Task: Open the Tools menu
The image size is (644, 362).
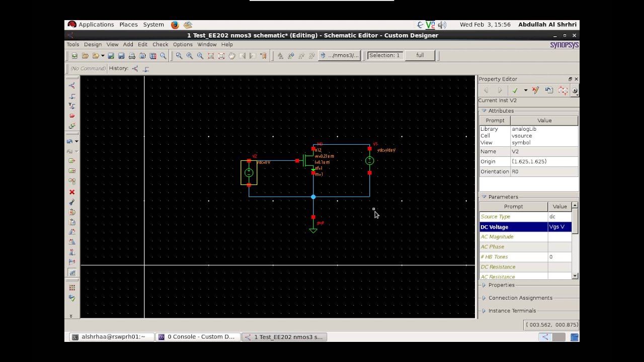Action: coord(73,44)
